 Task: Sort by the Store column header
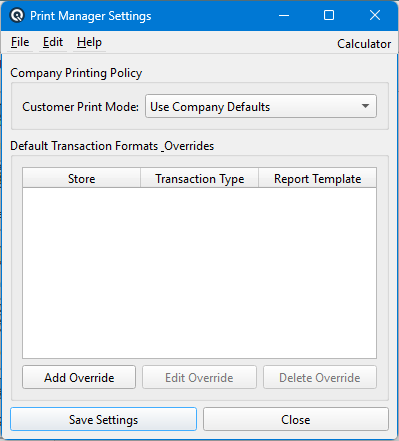(82, 179)
